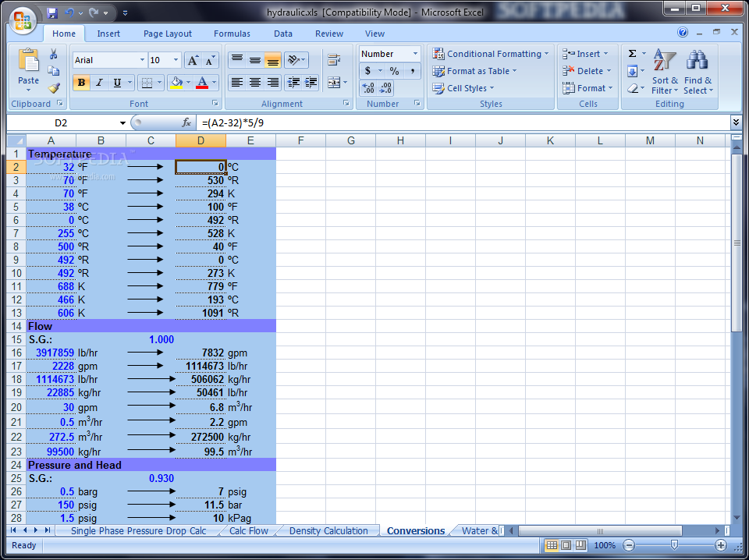Decrease cell indent

[293, 83]
